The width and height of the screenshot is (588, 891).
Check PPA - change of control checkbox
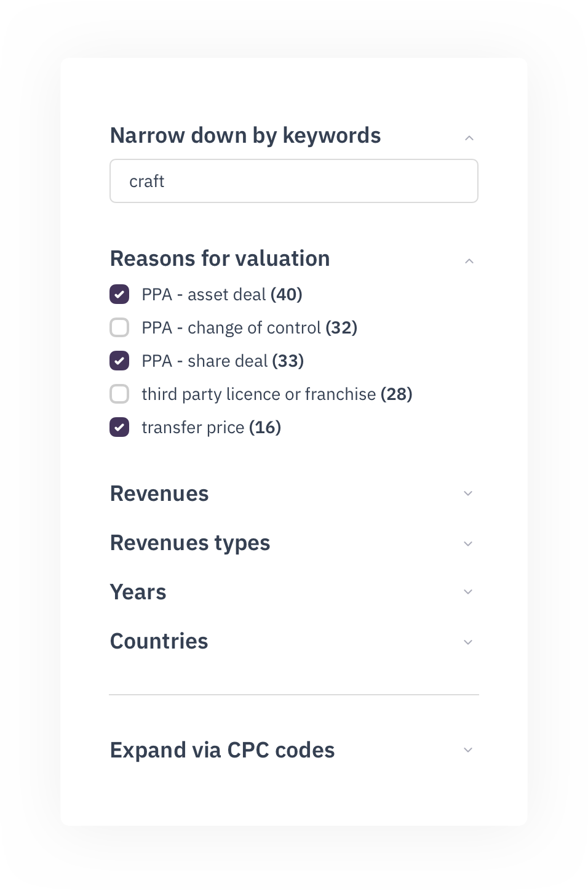(119, 327)
